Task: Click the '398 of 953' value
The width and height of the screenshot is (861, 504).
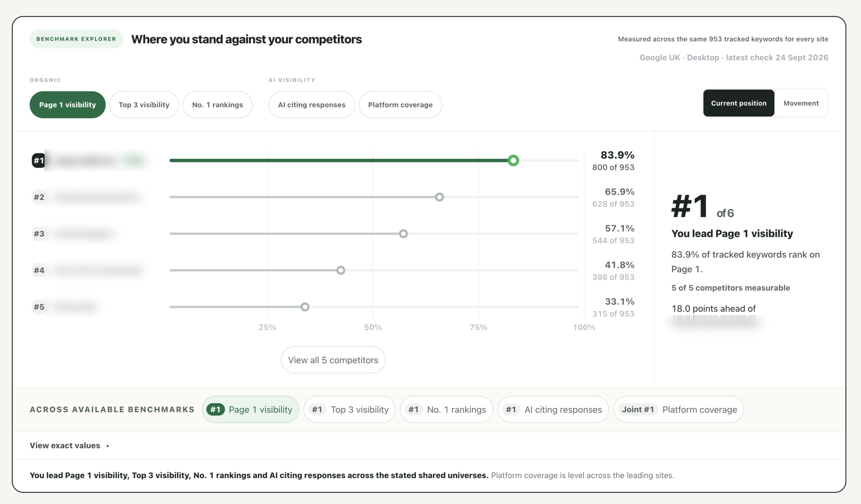Action: pyautogui.click(x=613, y=277)
